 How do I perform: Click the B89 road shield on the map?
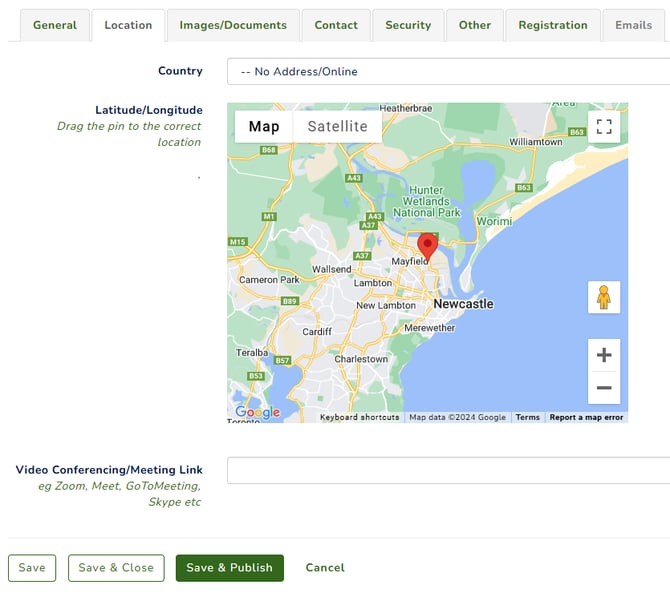[x=290, y=301]
